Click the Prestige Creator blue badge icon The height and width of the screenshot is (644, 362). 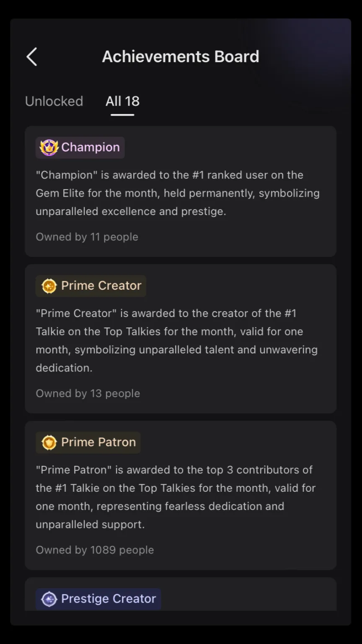(49, 599)
